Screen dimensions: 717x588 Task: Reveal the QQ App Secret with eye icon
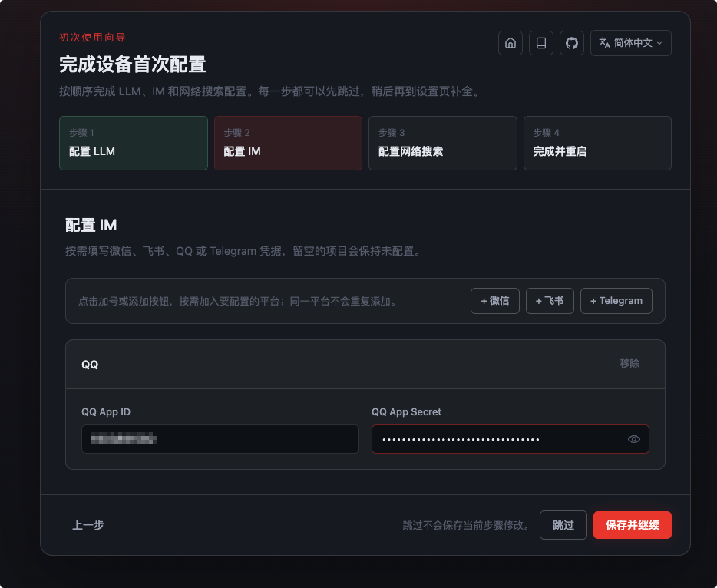coord(634,439)
